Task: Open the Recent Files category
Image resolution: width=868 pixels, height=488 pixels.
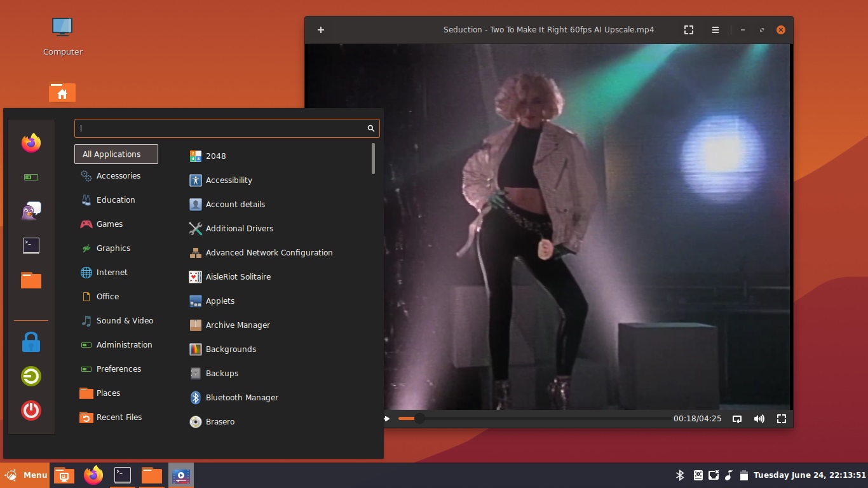Action: coord(116,417)
